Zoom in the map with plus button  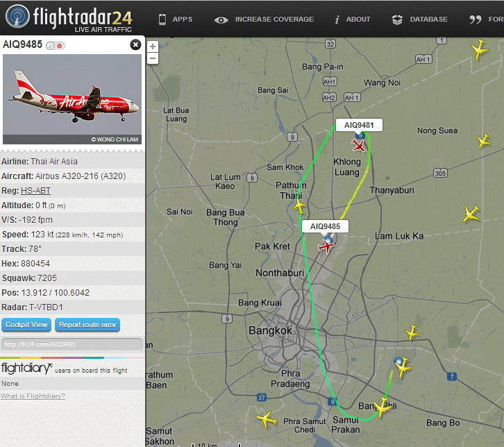coord(153,47)
